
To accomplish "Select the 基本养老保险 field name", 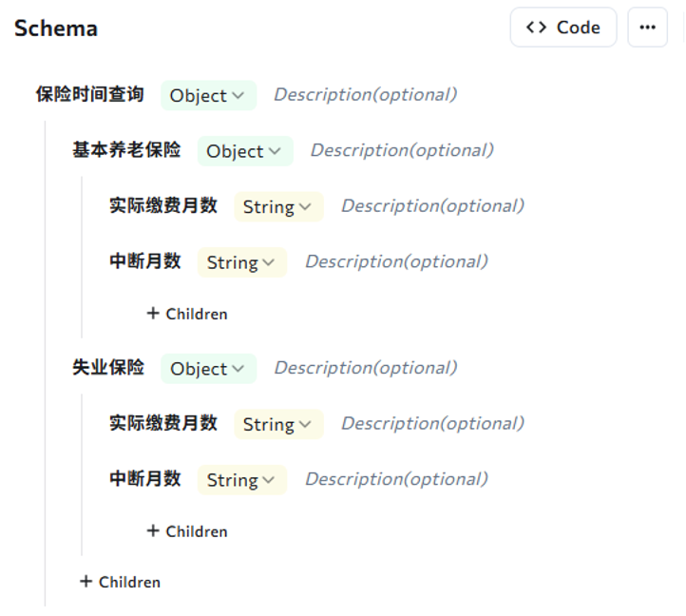I will point(126,149).
